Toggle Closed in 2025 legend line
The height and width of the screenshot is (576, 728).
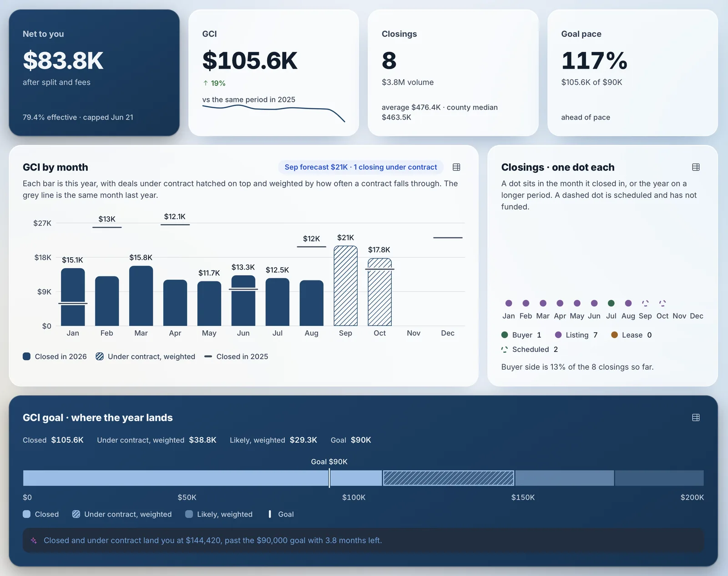click(236, 356)
